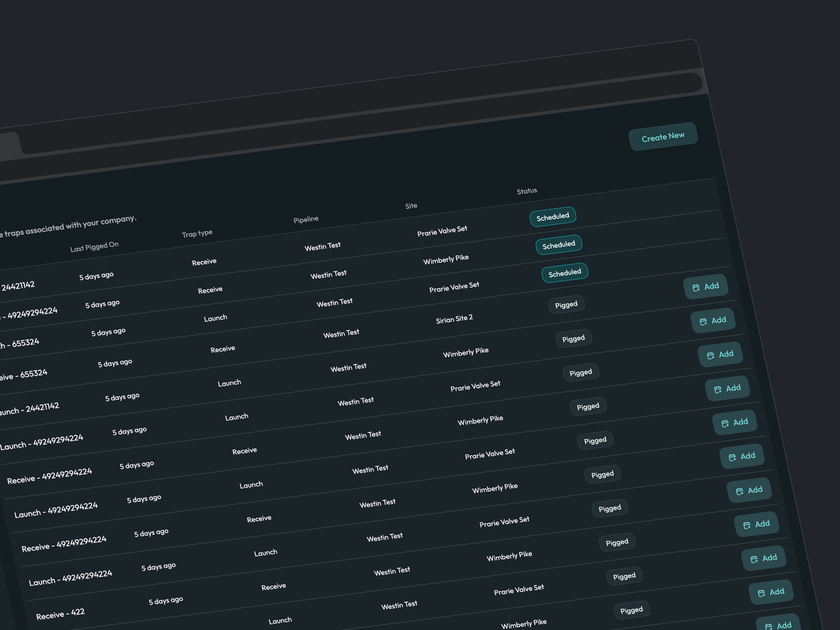Sort by the Trap type column header
The width and height of the screenshot is (840, 630).
tap(197, 233)
